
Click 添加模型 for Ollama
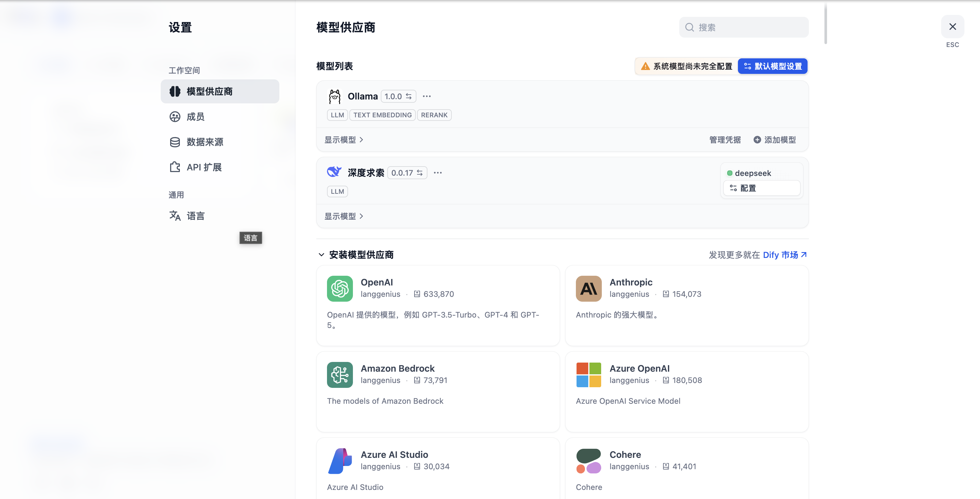(x=775, y=140)
